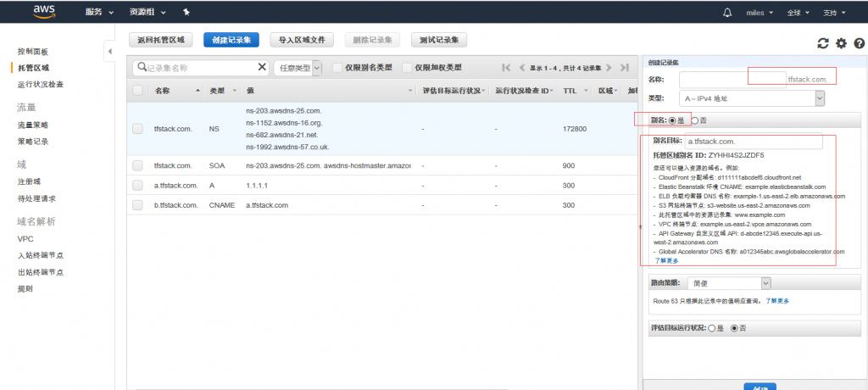The image size is (868, 390).
Task: Refresh the record set list
Action: coord(823,43)
